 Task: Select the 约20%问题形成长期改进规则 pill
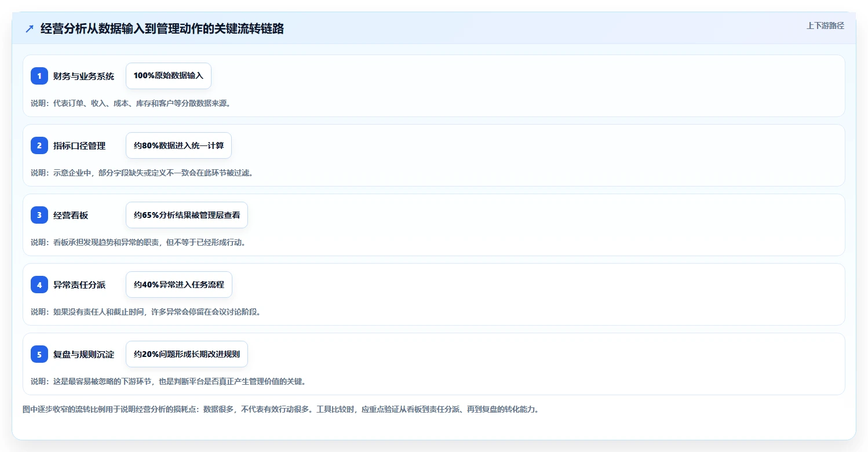click(x=187, y=354)
